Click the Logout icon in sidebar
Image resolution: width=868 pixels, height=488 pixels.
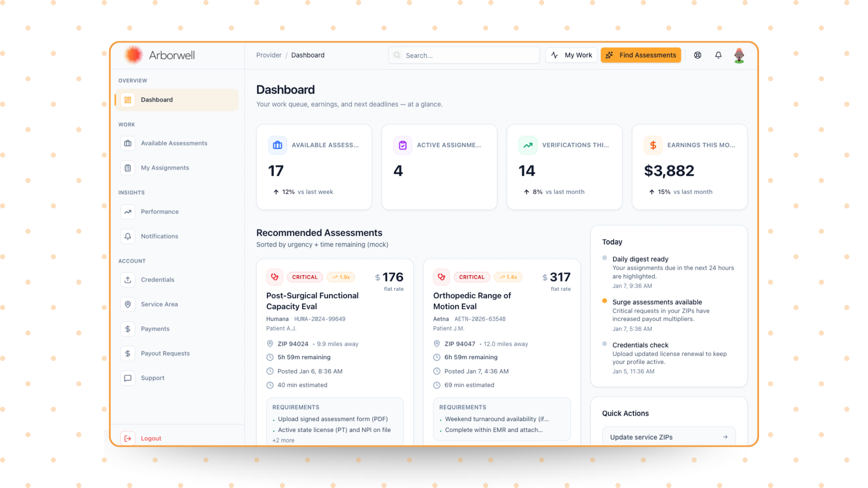coord(128,438)
